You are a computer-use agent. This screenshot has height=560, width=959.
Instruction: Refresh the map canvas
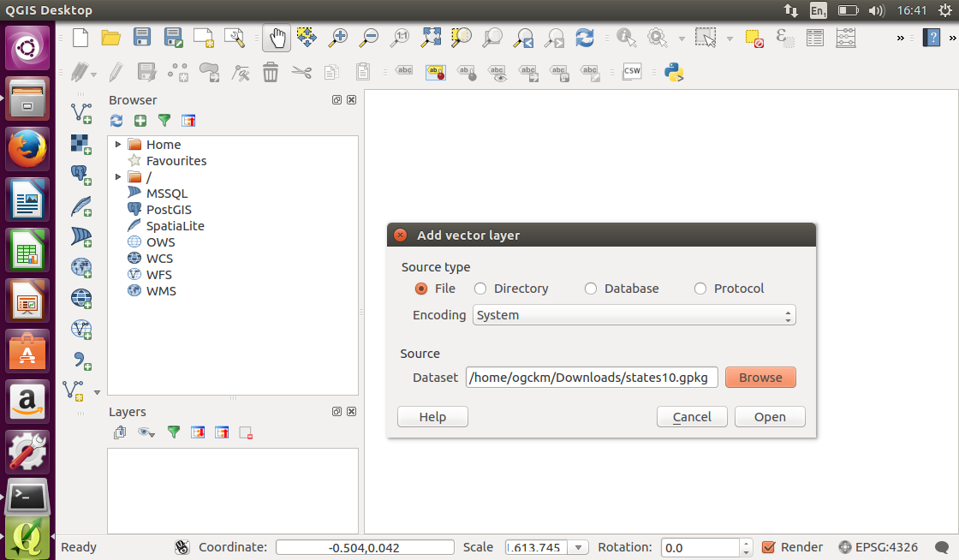click(x=585, y=38)
